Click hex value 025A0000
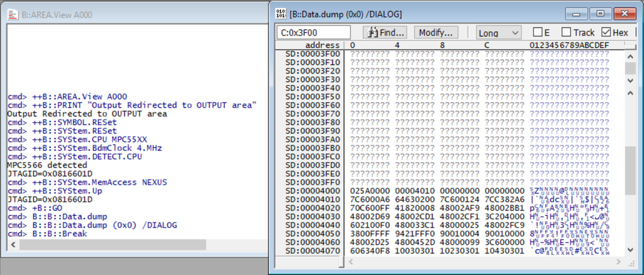 tap(370, 190)
